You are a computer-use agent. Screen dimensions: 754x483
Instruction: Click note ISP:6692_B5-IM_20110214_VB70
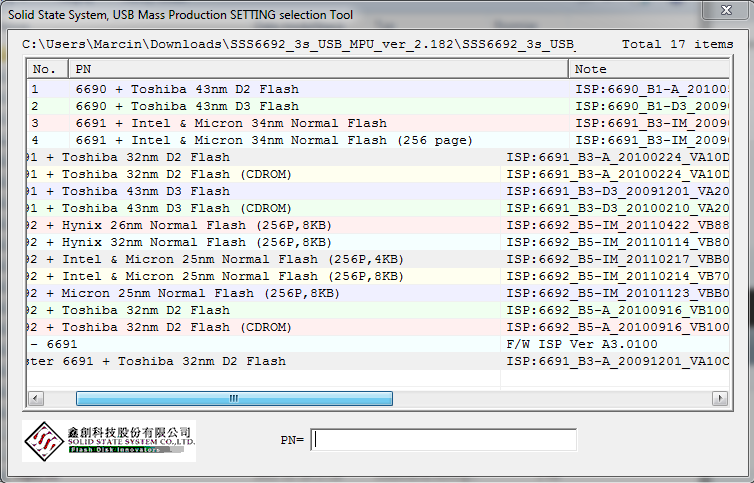pos(617,276)
